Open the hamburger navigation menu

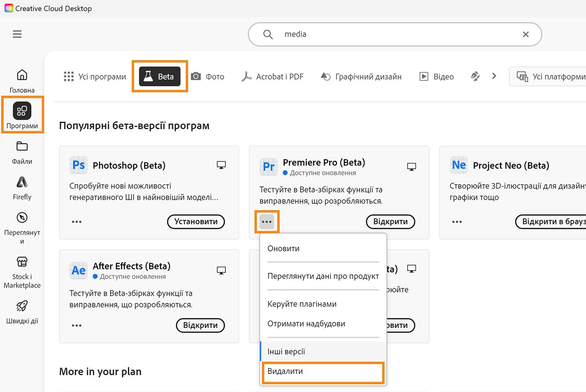pyautogui.click(x=17, y=34)
